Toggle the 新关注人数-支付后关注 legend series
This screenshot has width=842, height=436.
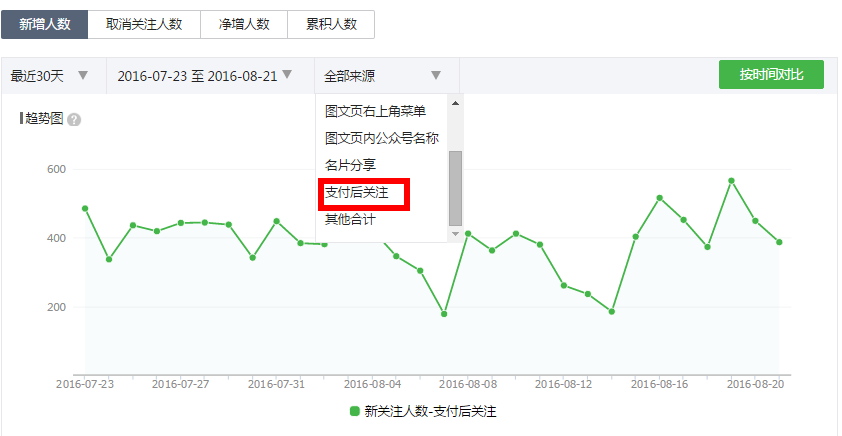point(423,411)
